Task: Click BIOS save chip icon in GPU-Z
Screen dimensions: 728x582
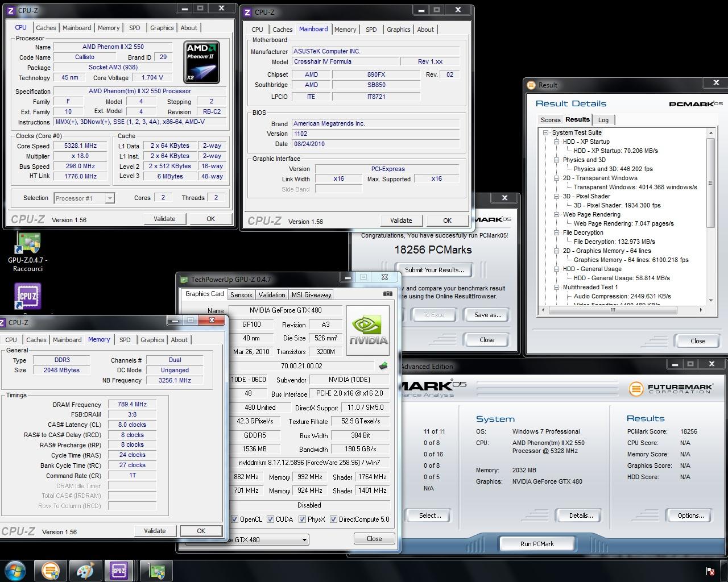Action: [x=383, y=365]
